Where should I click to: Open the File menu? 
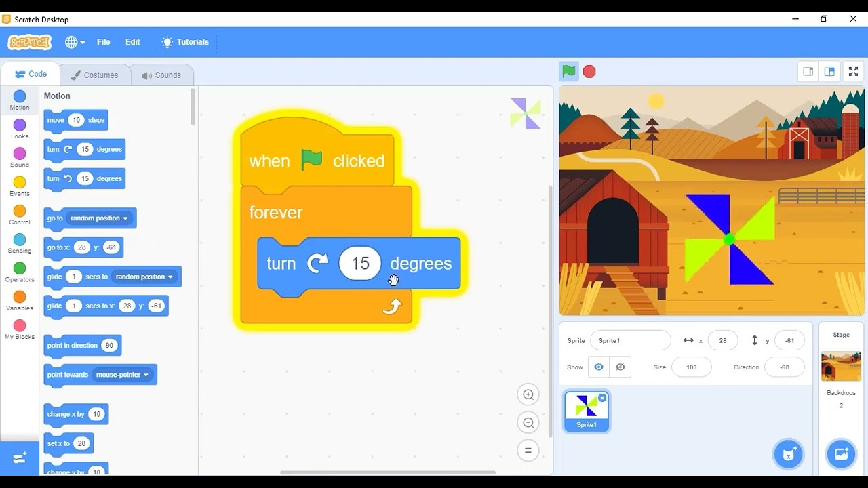pyautogui.click(x=103, y=42)
